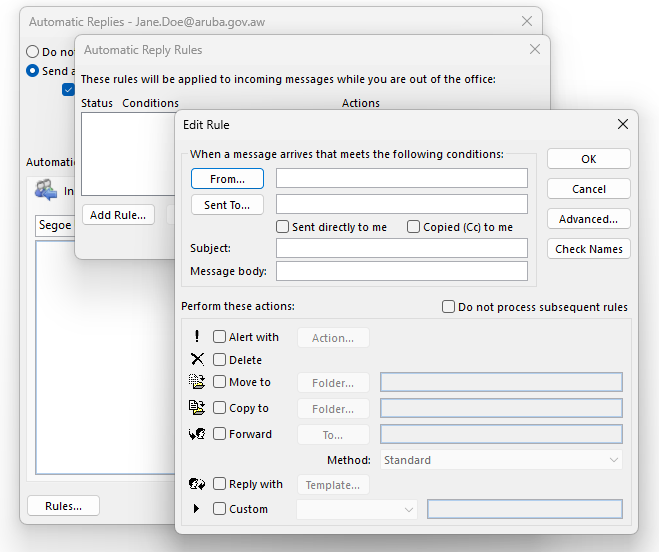Expand the Custom action dropdown

(x=357, y=509)
